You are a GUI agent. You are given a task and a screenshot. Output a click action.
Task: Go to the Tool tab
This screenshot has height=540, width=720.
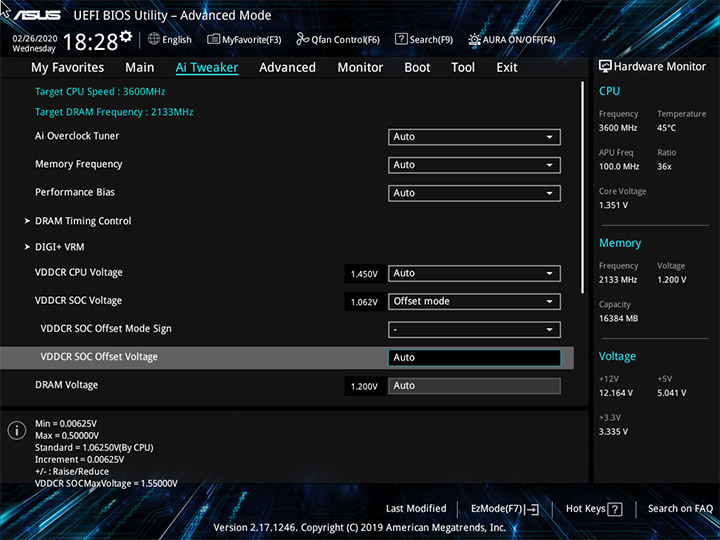(463, 68)
